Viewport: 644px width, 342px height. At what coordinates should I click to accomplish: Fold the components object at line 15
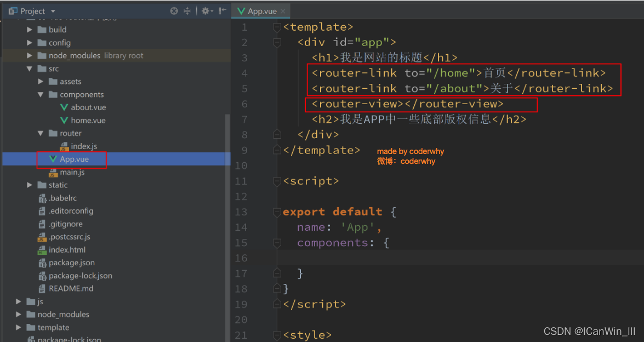(277, 243)
